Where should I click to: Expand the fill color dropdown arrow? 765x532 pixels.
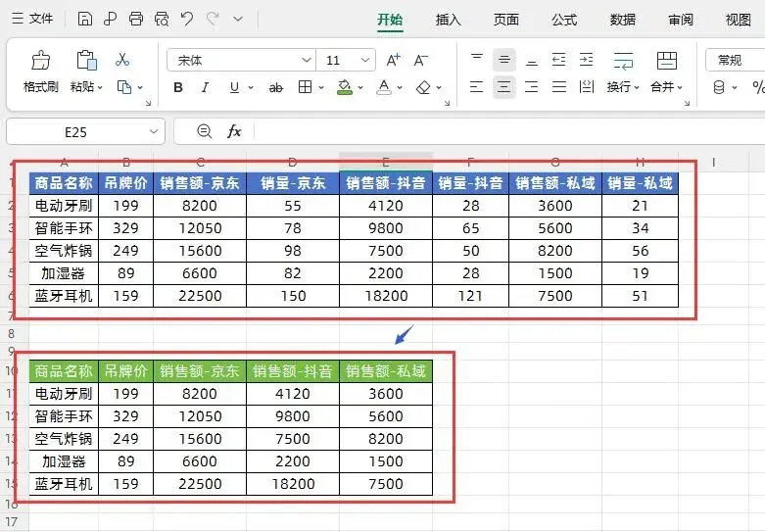click(x=360, y=88)
